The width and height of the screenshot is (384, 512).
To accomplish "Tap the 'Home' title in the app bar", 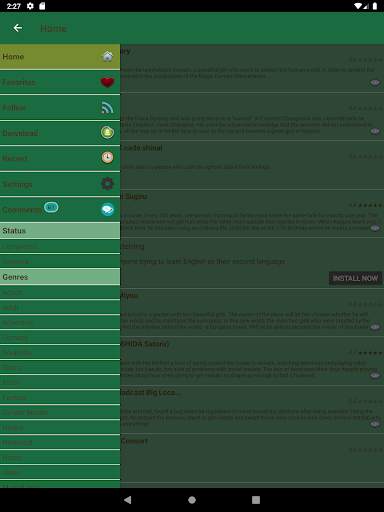I will (53, 29).
